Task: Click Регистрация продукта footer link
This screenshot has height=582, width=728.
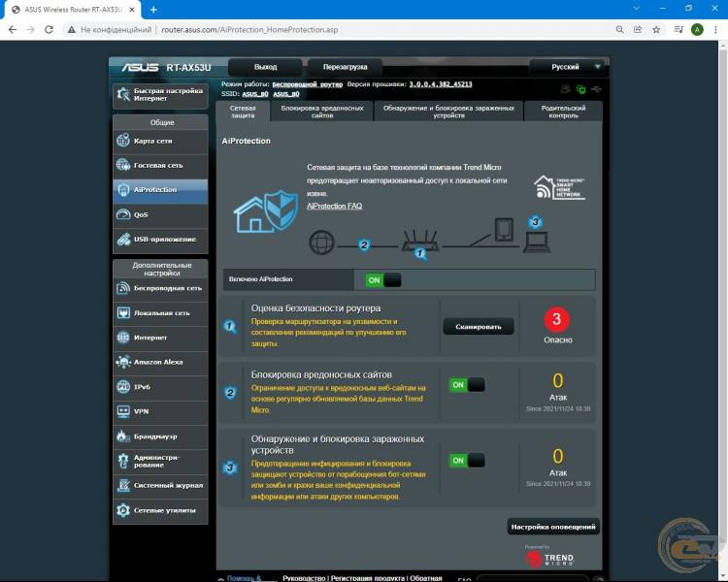Action: pyautogui.click(x=367, y=578)
